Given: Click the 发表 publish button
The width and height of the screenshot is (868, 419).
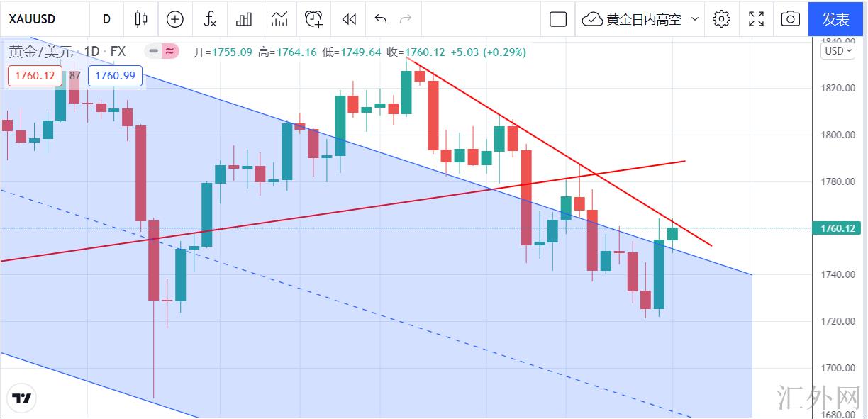Looking at the screenshot, I should pyautogui.click(x=837, y=19).
